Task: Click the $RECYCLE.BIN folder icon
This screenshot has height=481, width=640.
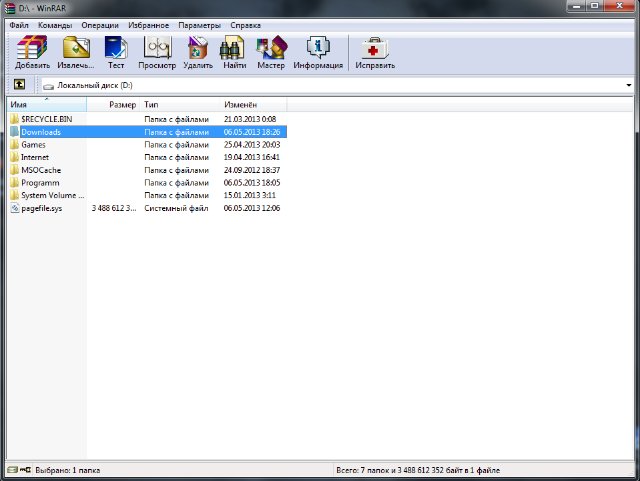Action: [x=15, y=119]
